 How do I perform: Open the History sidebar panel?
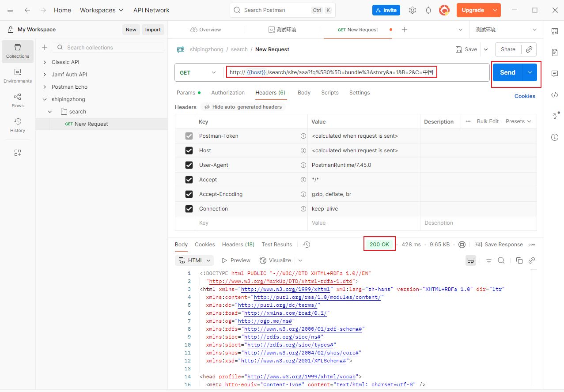18,125
